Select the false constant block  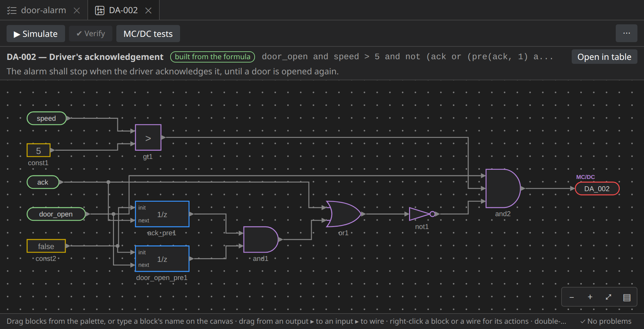pos(46,246)
